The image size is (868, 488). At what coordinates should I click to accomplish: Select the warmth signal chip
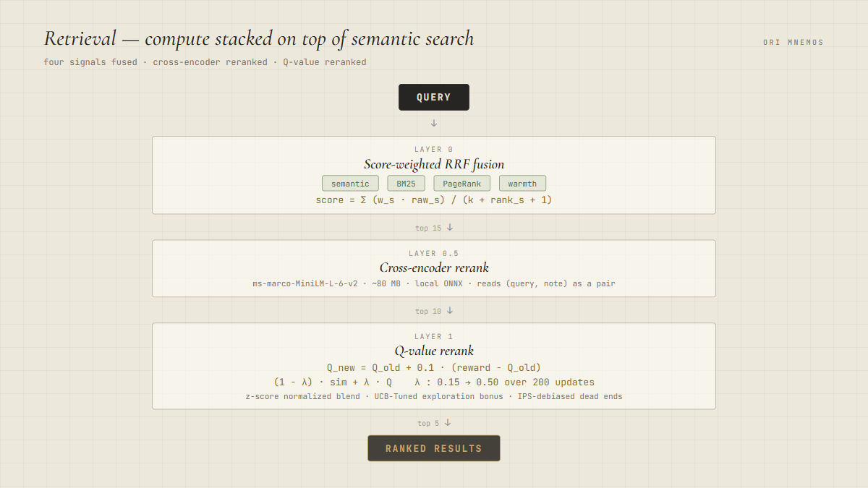point(522,184)
